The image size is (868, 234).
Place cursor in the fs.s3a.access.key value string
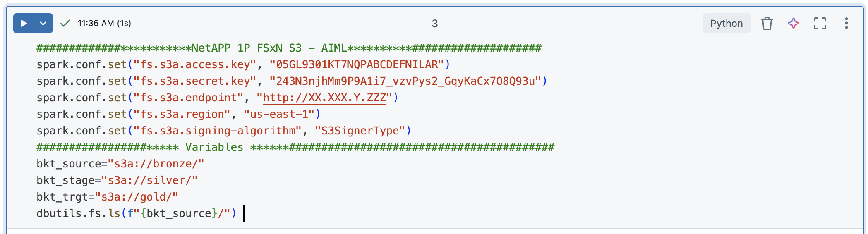359,64
